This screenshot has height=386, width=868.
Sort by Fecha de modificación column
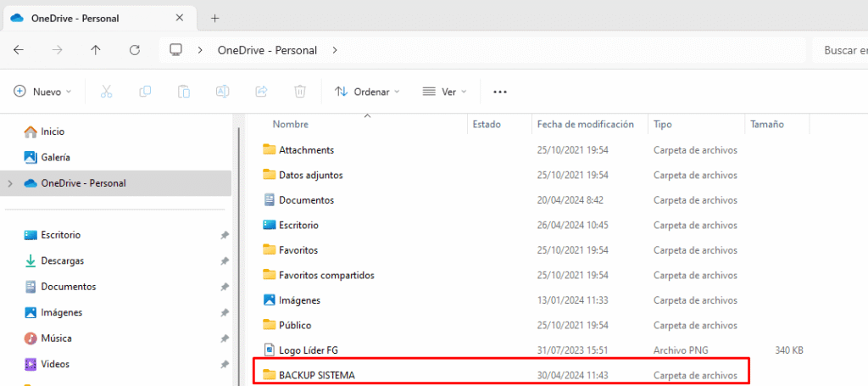tap(585, 125)
